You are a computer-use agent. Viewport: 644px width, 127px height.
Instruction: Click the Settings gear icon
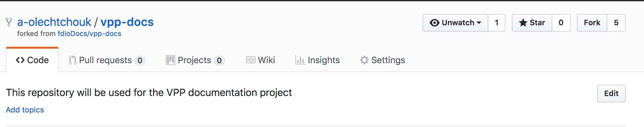[x=364, y=60]
